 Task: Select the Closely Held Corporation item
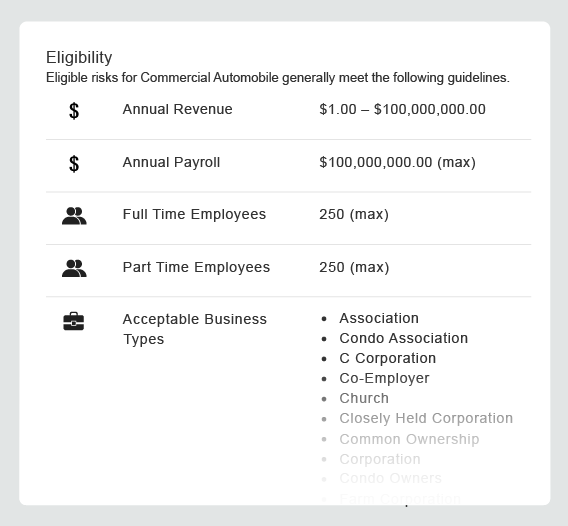pos(426,418)
